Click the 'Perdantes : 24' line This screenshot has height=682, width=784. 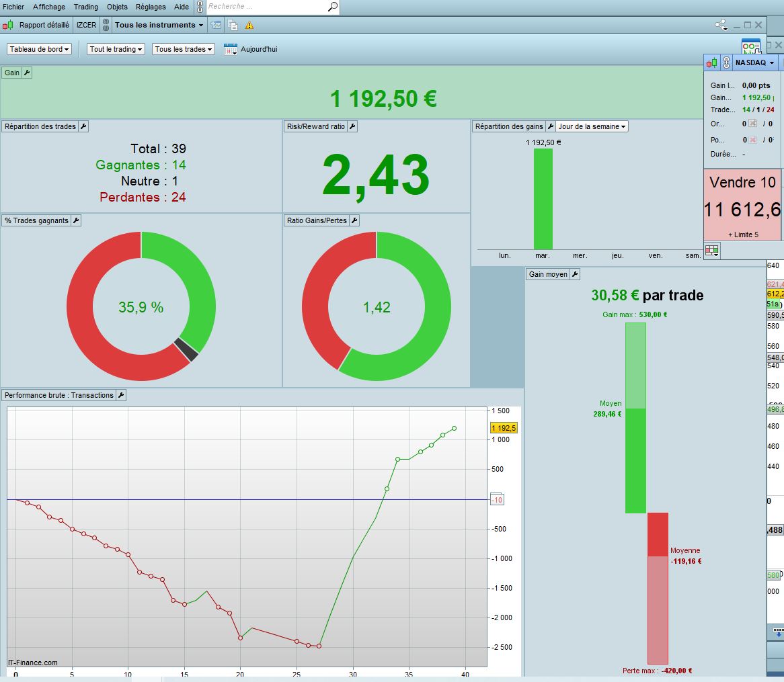pos(143,197)
